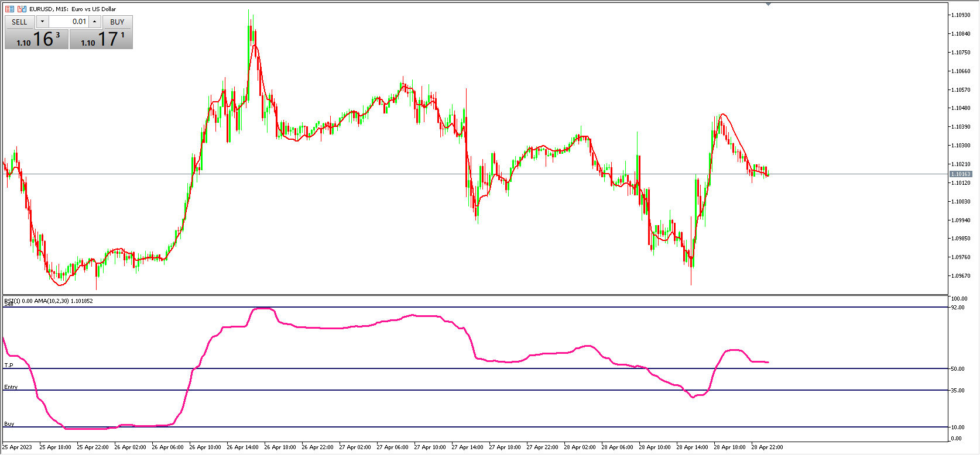
Task: Select the 1.10930 price scale value
Action: (x=961, y=15)
